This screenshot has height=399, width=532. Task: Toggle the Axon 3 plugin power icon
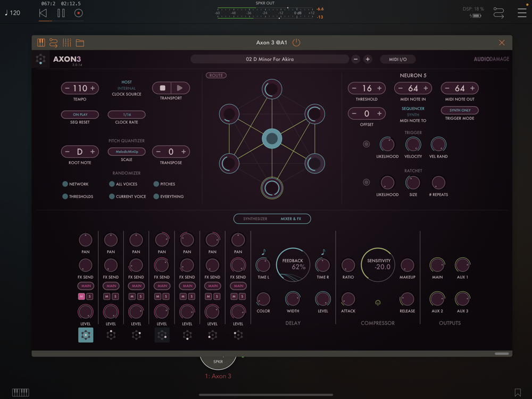[x=296, y=43]
